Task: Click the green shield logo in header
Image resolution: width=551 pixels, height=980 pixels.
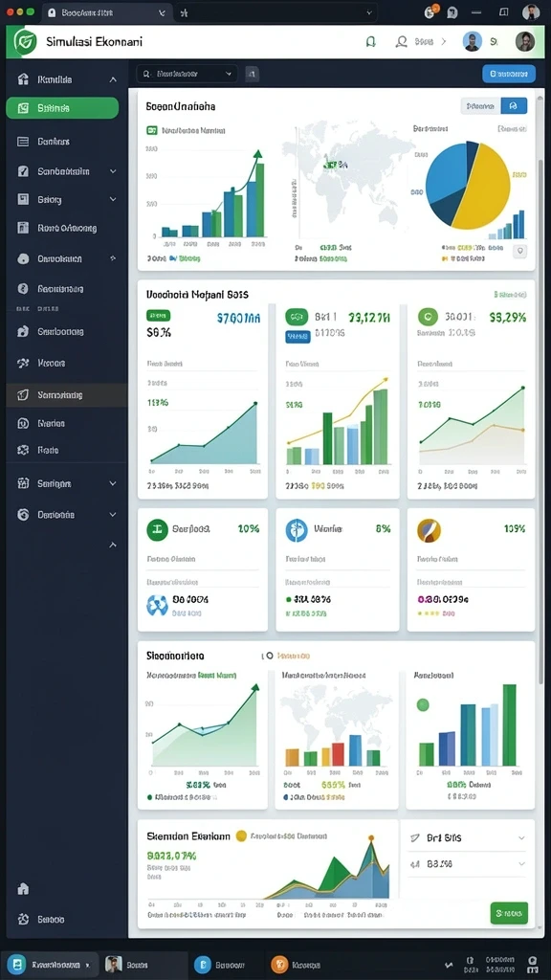Action: click(24, 42)
